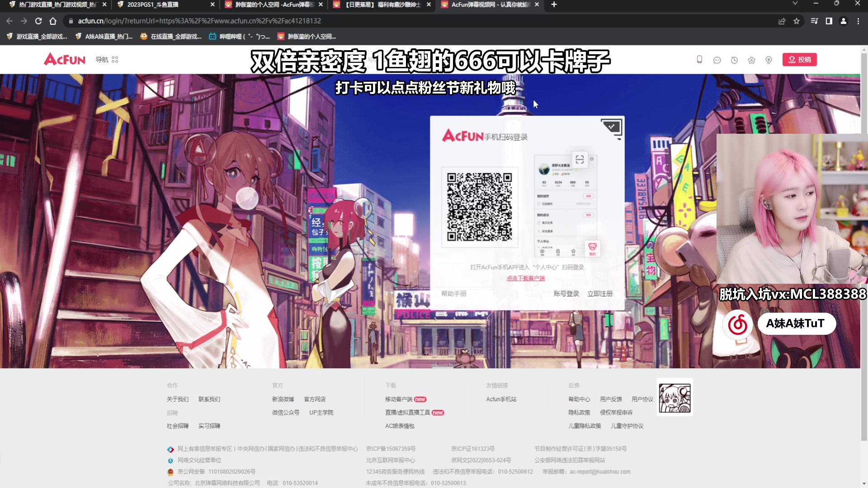Bookmark this page with the star icon
The image size is (868, 488).
(797, 21)
